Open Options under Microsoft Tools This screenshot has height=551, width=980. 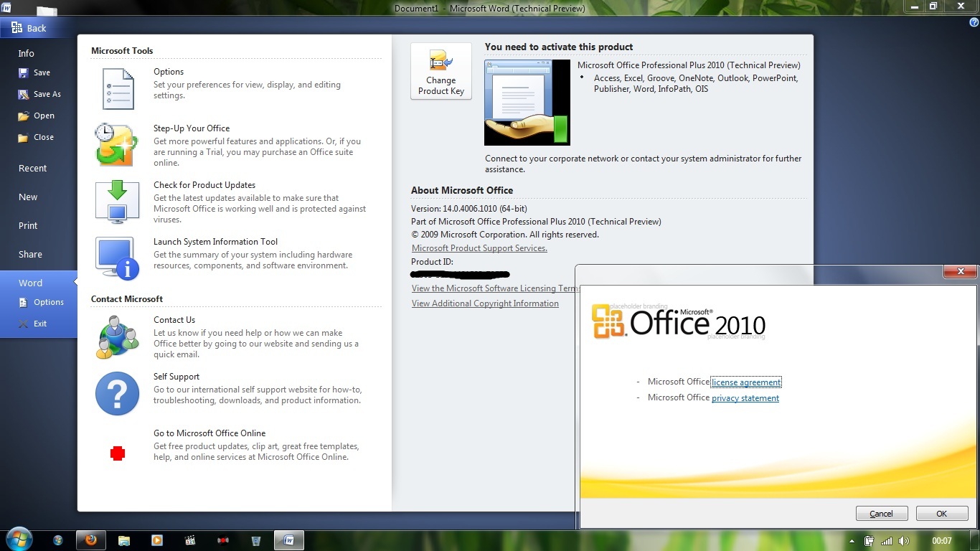click(169, 72)
